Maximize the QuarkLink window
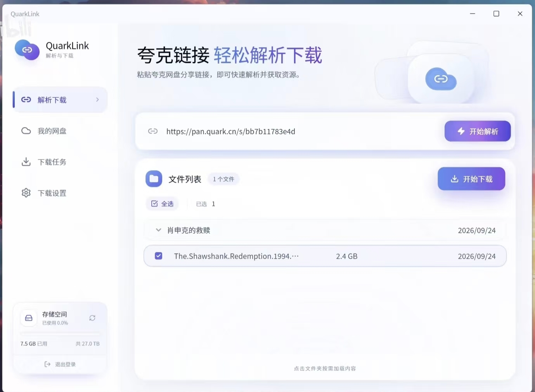Screen dimensions: 535x392 tap(496, 14)
